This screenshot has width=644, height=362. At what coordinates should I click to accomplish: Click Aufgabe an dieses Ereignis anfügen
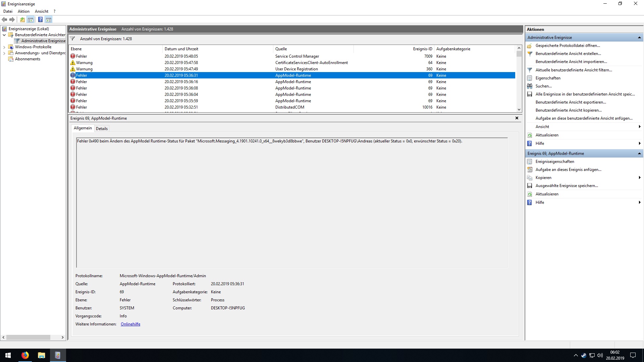click(568, 170)
